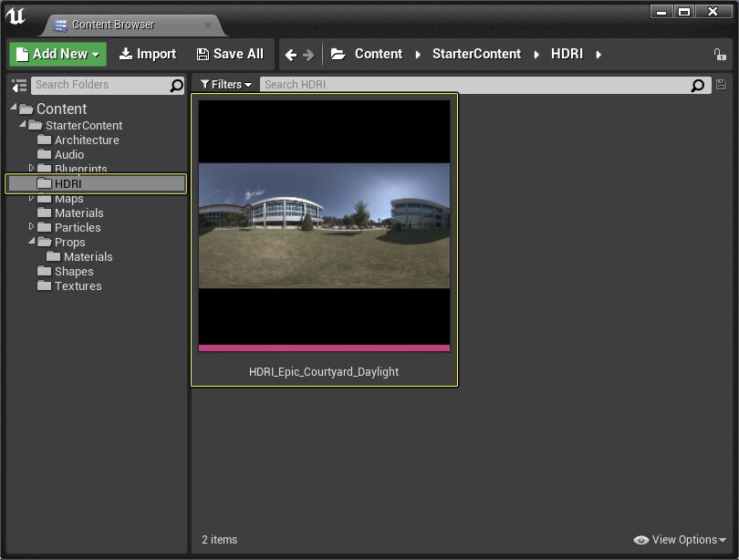This screenshot has height=560, width=739.
Task: Open the Filters dropdown
Action: click(x=225, y=84)
